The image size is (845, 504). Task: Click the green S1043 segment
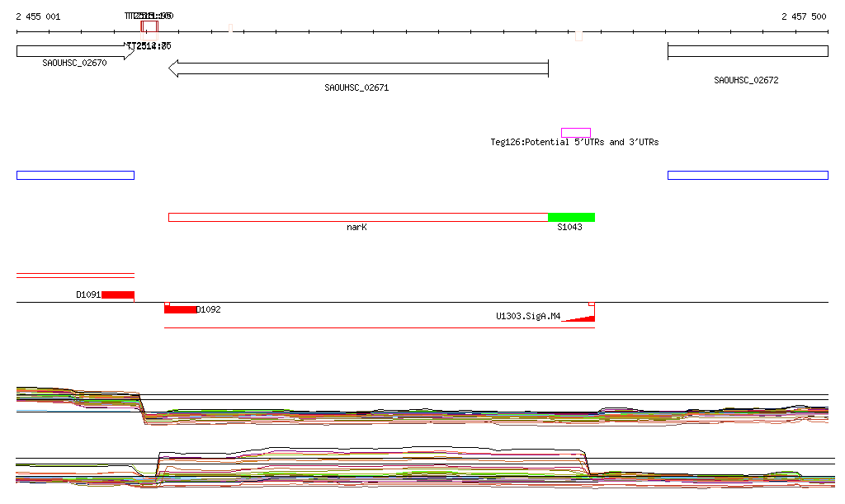pyautogui.click(x=571, y=217)
